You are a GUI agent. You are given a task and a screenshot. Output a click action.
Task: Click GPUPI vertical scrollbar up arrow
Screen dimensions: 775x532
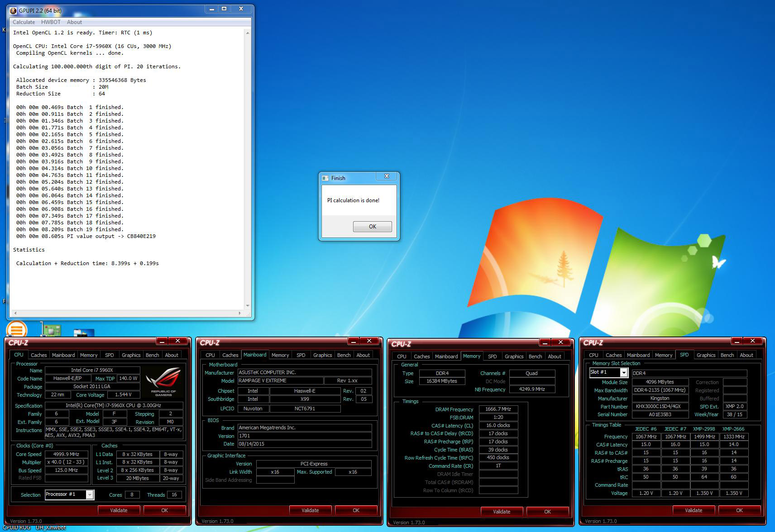(247, 33)
